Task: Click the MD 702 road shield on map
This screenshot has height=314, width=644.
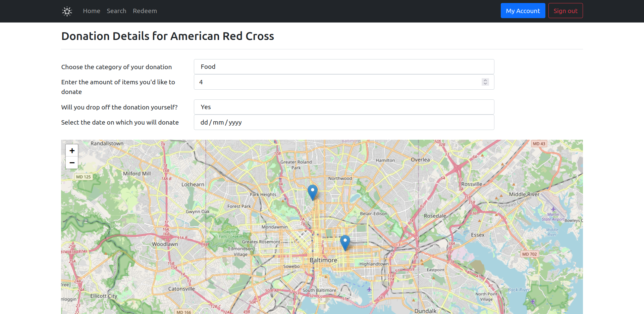Action: click(529, 254)
